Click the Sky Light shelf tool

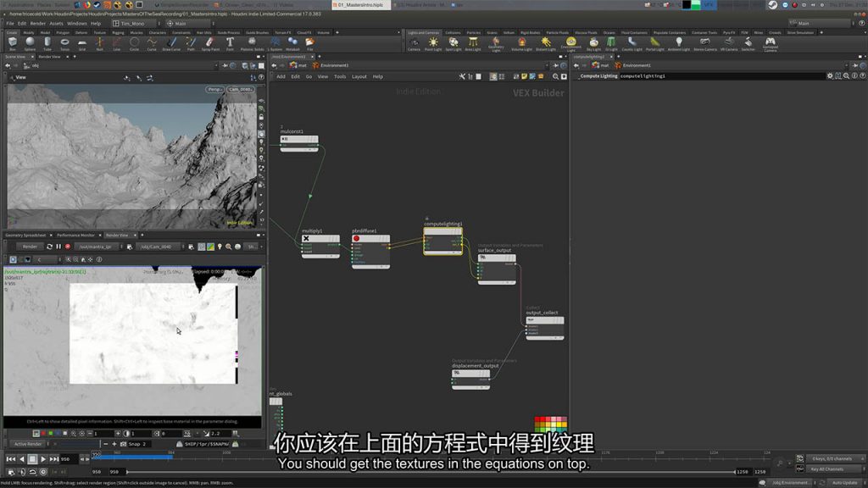pos(593,44)
